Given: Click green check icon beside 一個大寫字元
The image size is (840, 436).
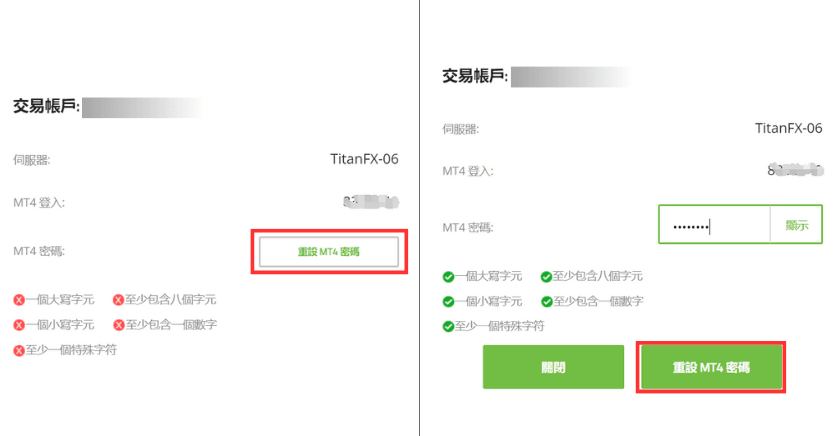Looking at the screenshot, I should click(448, 277).
